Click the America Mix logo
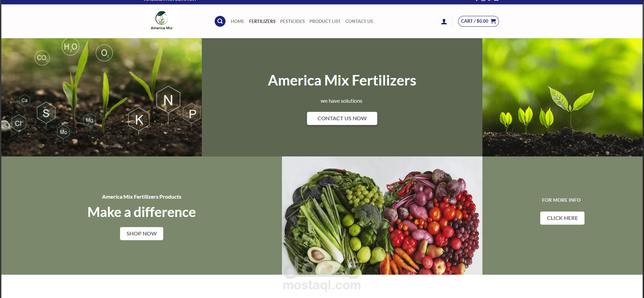The width and height of the screenshot is (644, 298). pyautogui.click(x=162, y=21)
